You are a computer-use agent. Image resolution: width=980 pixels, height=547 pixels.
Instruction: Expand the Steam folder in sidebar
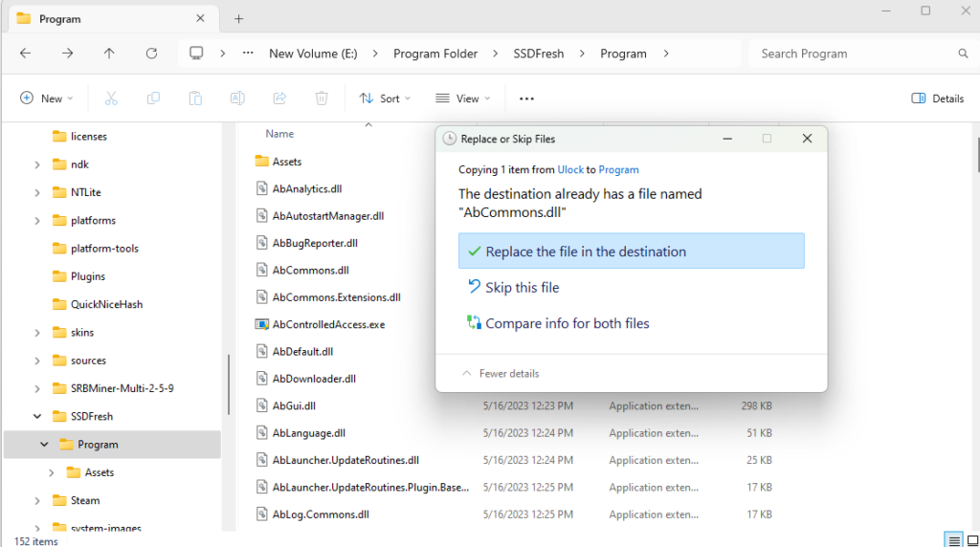pyautogui.click(x=37, y=501)
